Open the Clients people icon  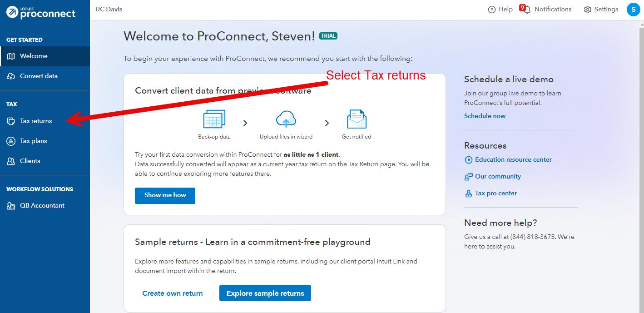click(x=11, y=161)
